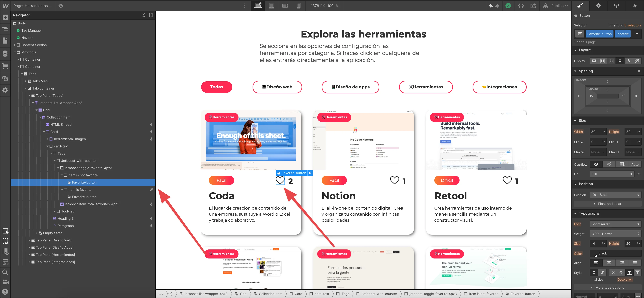Switch to mobile portrait breakpoint icon
This screenshot has width=644, height=298.
[x=299, y=6]
